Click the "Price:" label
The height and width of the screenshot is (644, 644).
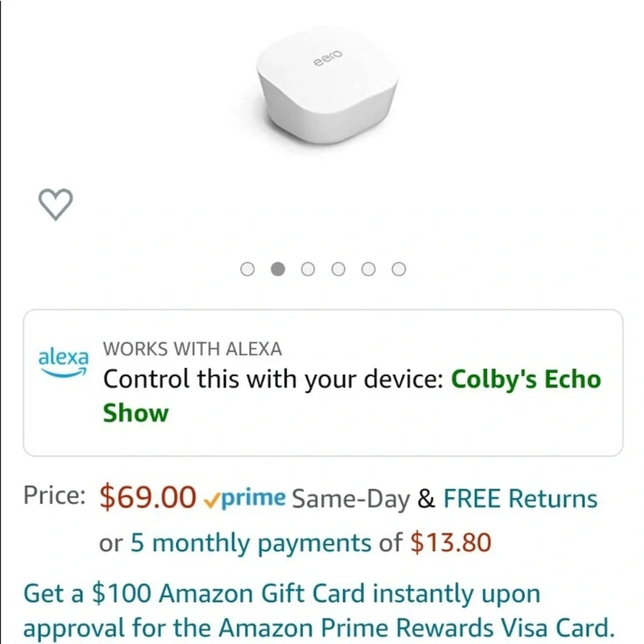55,495
